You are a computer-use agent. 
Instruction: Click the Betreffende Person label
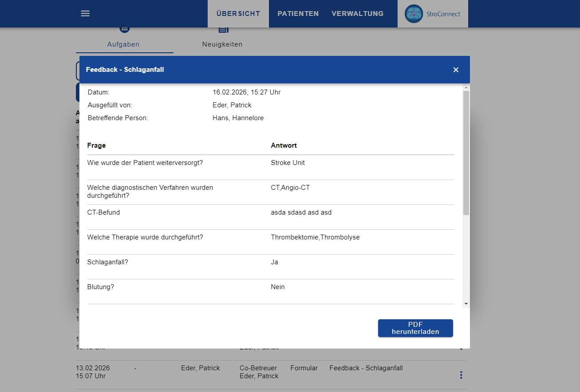[118, 118]
